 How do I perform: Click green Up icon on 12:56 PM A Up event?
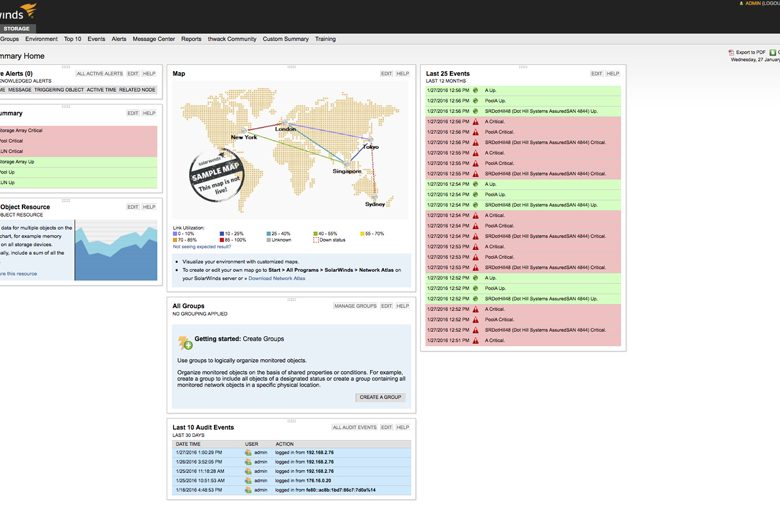(475, 90)
